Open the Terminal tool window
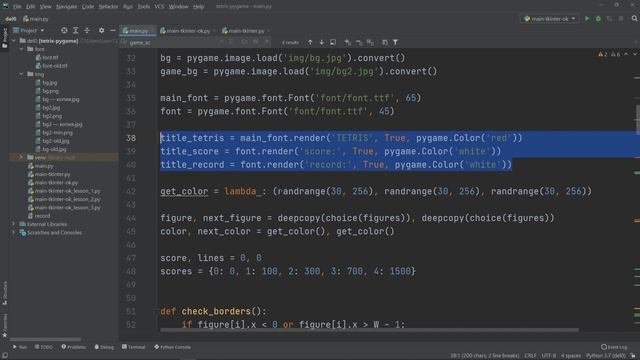 point(133,347)
